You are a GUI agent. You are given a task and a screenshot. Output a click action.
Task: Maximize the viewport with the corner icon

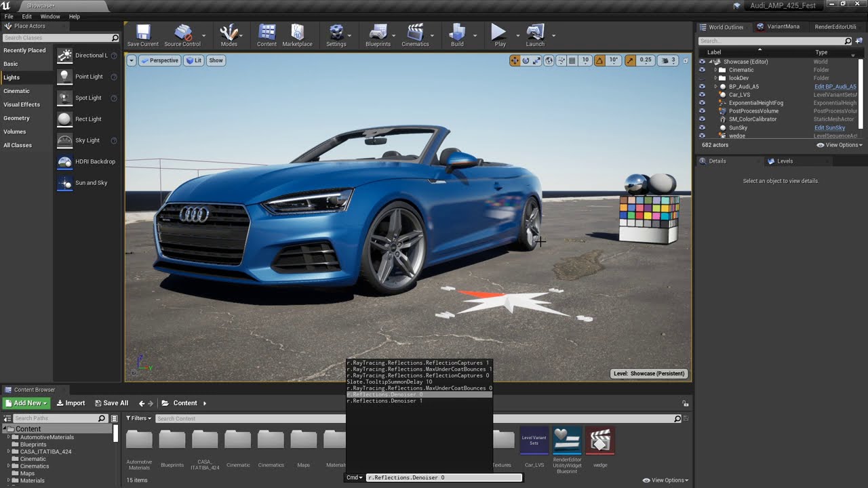tap(685, 60)
